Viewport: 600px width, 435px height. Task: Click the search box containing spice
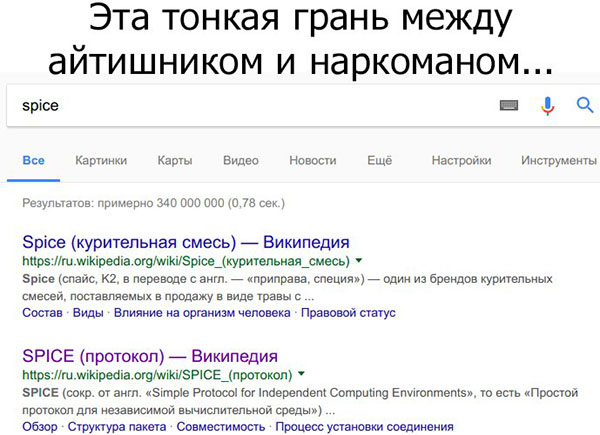[x=250, y=105]
